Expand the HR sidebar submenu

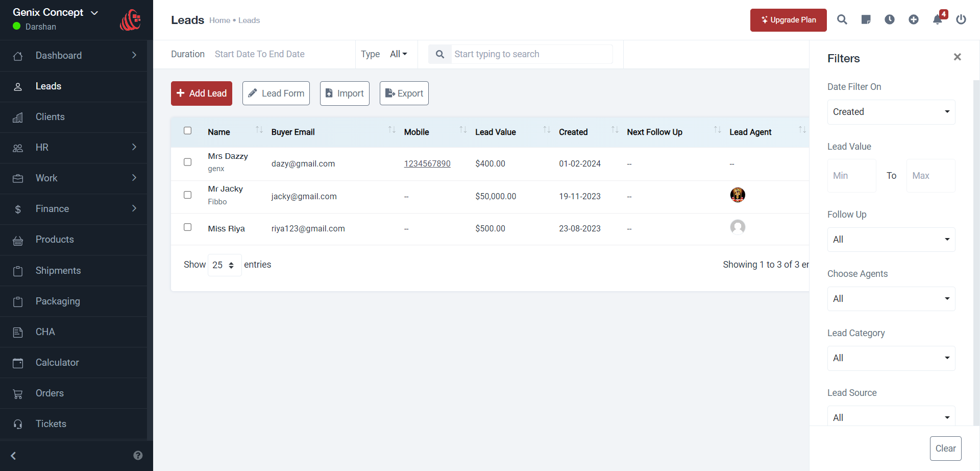pyautogui.click(x=134, y=147)
